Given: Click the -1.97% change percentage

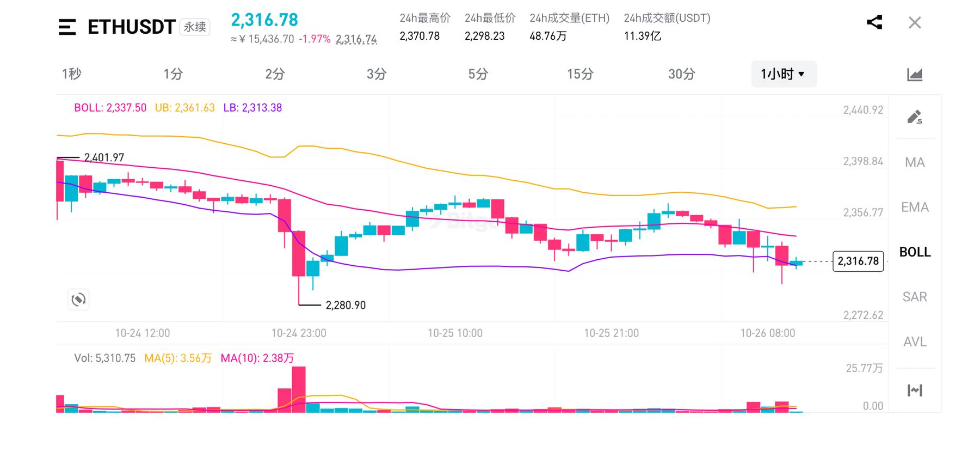Looking at the screenshot, I should [315, 39].
